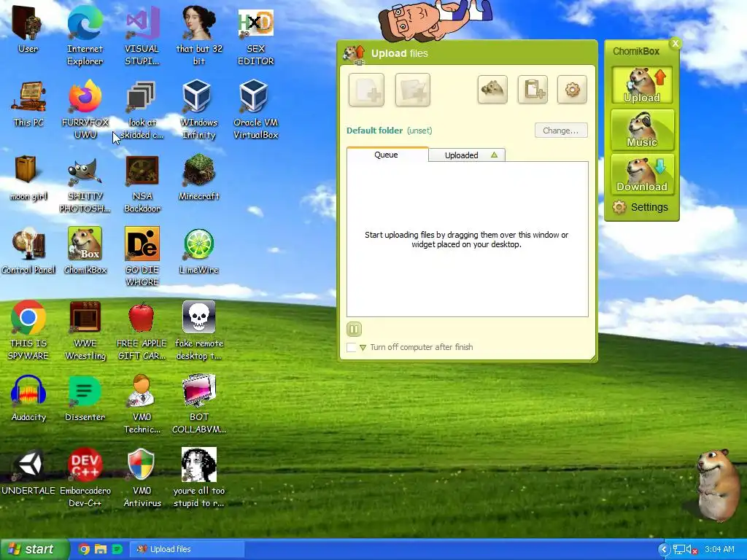The height and width of the screenshot is (560, 747).
Task: Click the add folder button in Upload files
Action: [413, 90]
